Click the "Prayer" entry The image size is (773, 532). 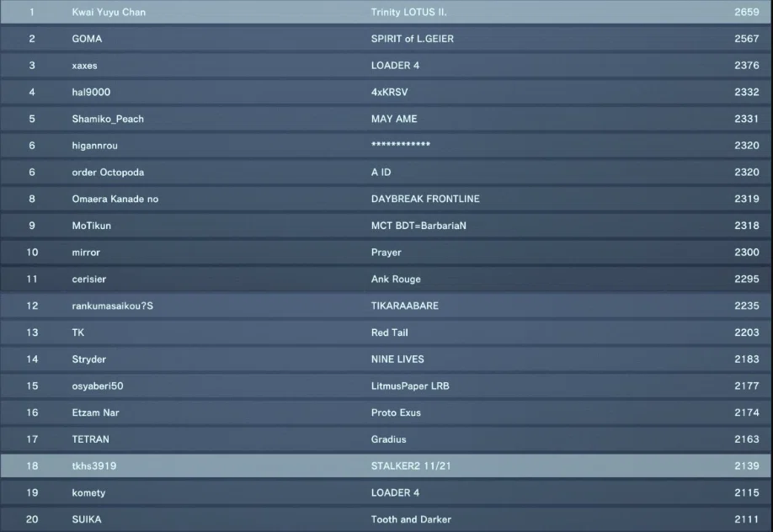386,253
